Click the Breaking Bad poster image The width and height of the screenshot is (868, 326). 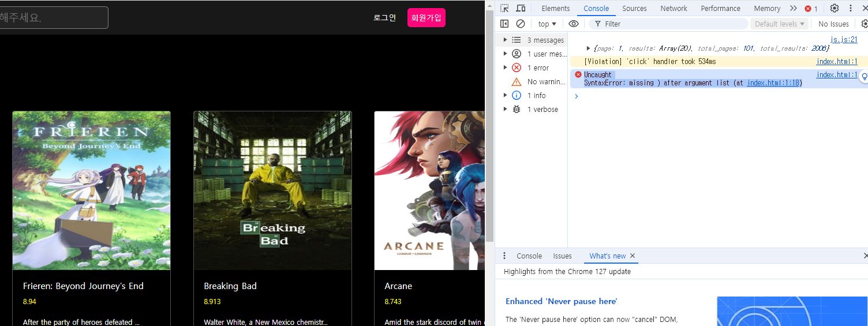tap(272, 190)
